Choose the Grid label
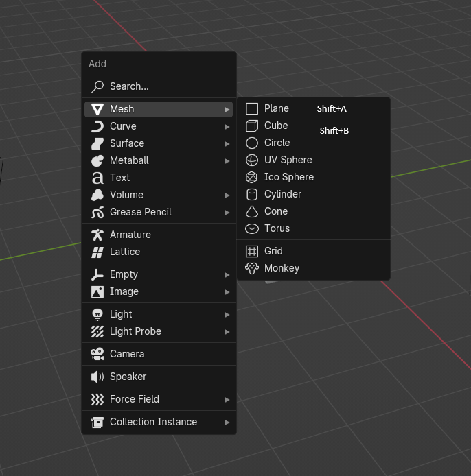Viewport: 471px width, 476px height. [273, 251]
